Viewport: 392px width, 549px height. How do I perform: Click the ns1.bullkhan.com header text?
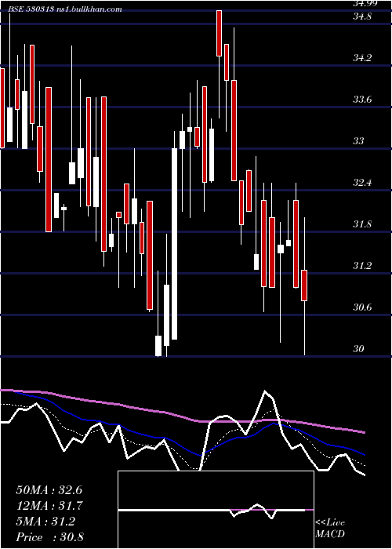pos(89,9)
